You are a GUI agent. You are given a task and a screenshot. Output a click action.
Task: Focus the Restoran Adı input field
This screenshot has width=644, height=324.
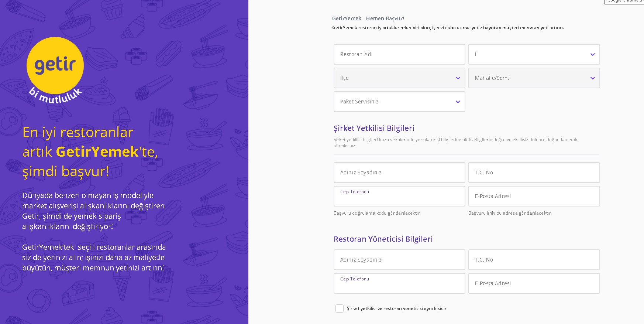[399, 54]
